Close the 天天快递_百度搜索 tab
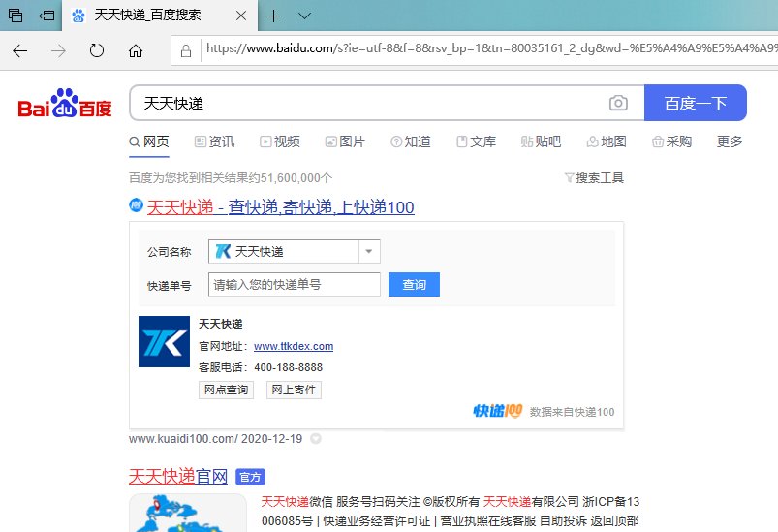 pyautogui.click(x=241, y=16)
